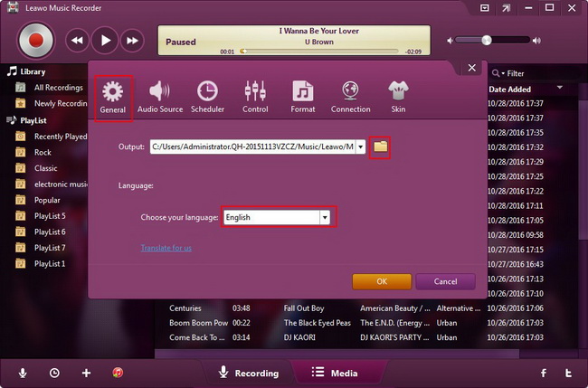Browse for an output folder
588x388 pixels.
[x=380, y=147]
